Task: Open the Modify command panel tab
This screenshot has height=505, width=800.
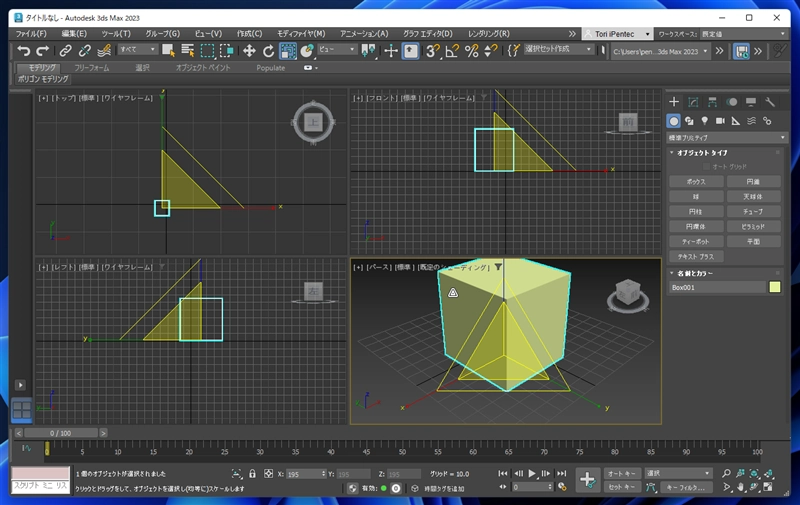Action: pos(693,102)
